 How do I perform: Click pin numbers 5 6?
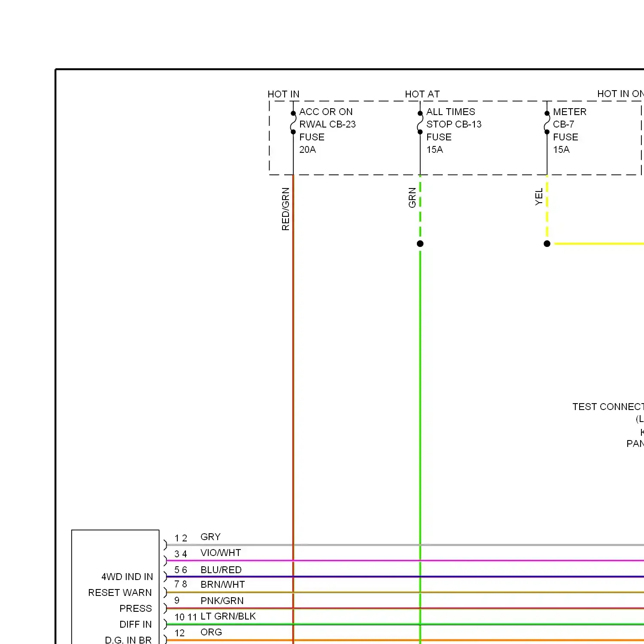tap(181, 570)
